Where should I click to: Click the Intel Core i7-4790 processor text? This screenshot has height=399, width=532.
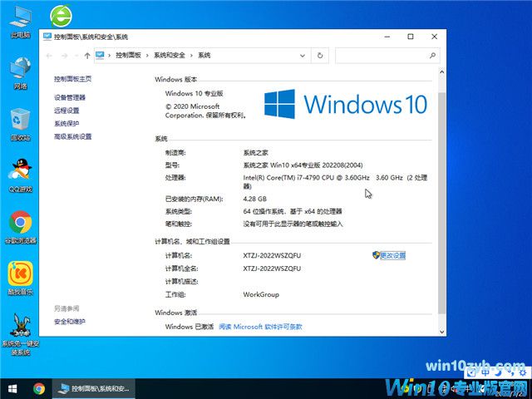click(335, 181)
